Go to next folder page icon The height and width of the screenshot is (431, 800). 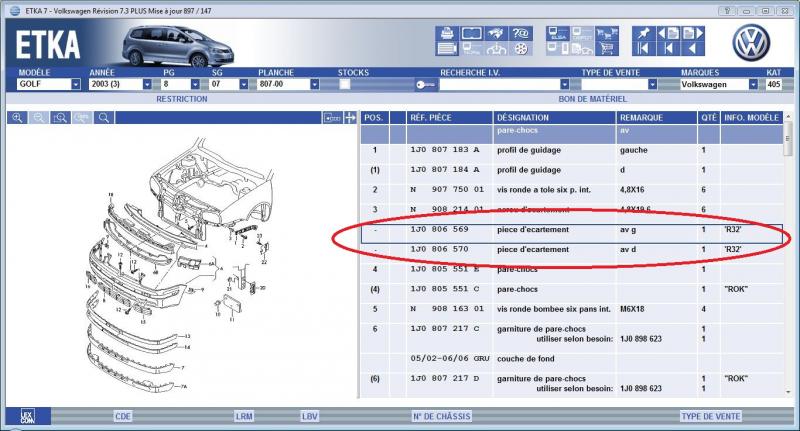693,33
